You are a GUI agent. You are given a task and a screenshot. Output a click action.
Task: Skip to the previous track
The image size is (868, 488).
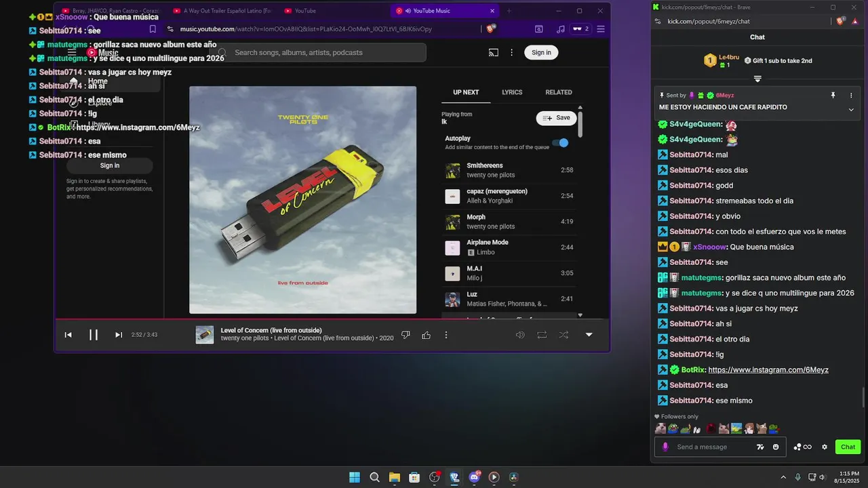[x=68, y=335]
